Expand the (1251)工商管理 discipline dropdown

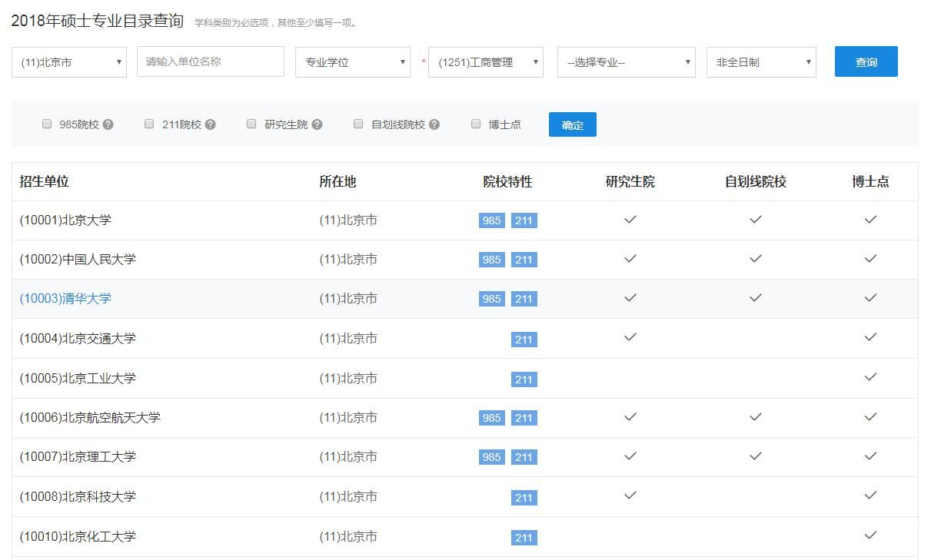pyautogui.click(x=486, y=62)
